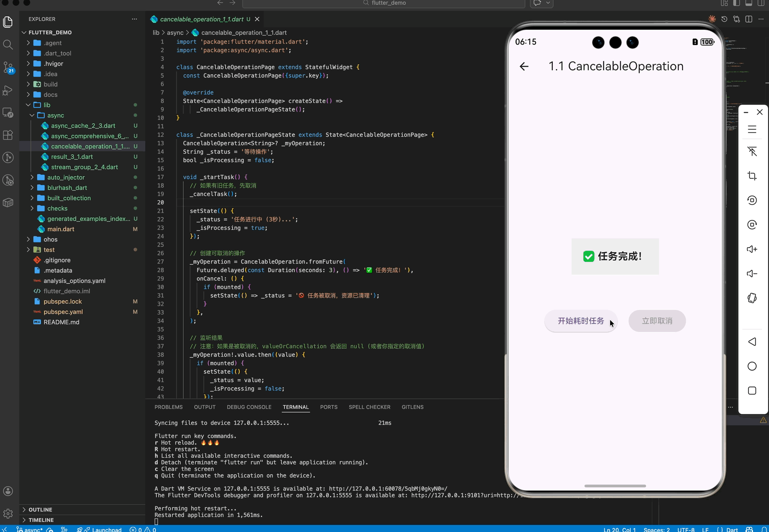The height and width of the screenshot is (532, 769).
Task: Open Explorer panel more actions ellipsis
Action: pos(134,19)
